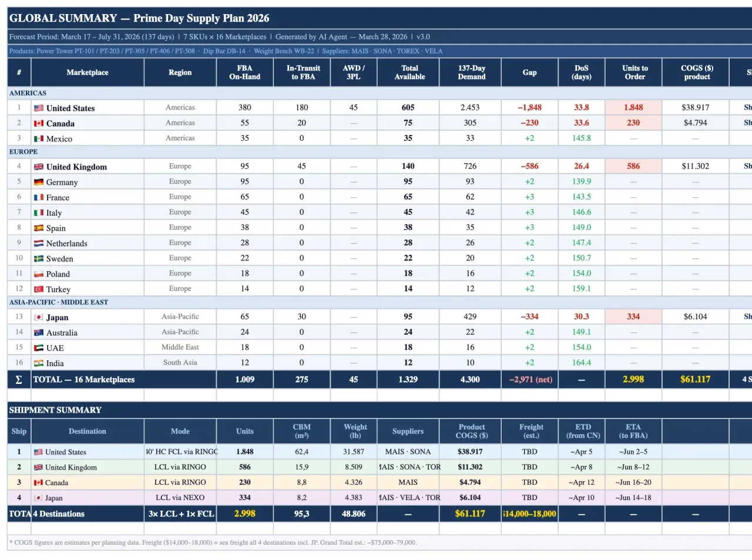Select the 'In-Transit to FBA' column header
The image size is (752, 560).
302,73
